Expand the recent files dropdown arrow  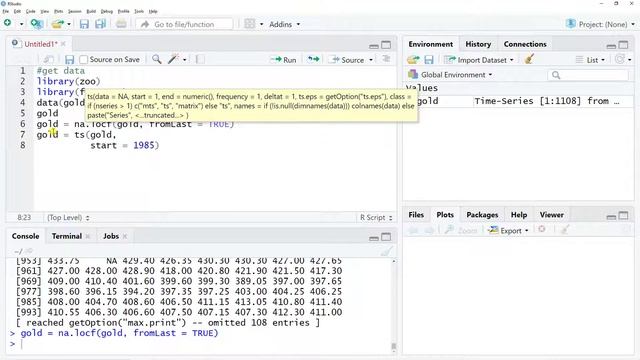coord(69,24)
